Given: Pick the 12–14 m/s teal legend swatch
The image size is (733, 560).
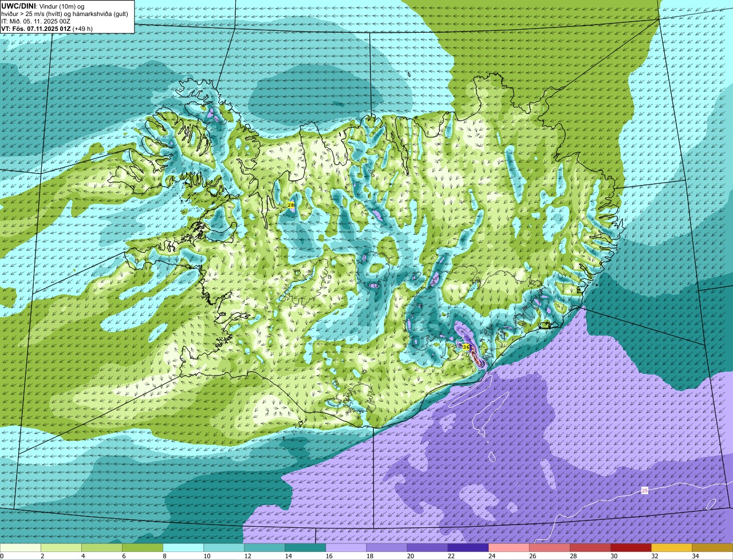Looking at the screenshot, I should pyautogui.click(x=265, y=547).
